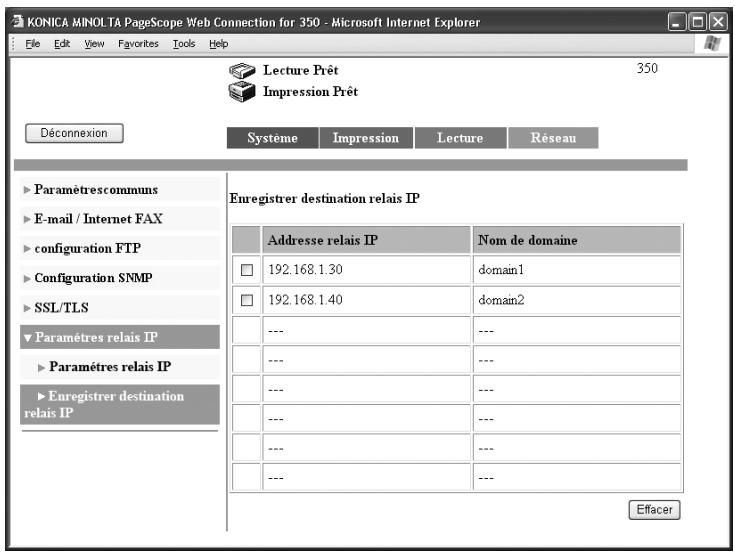The width and height of the screenshot is (735, 554).
Task: Maximize the Internet Explorer window
Action: (x=697, y=22)
